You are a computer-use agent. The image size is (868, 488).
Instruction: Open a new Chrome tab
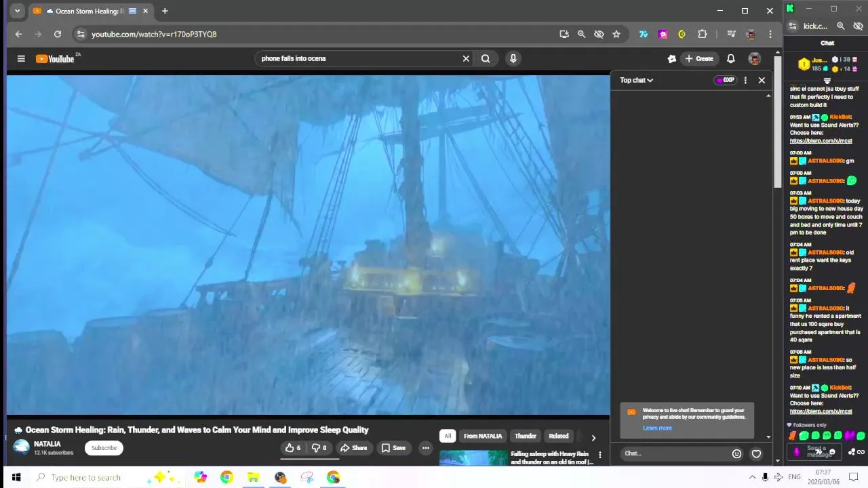(x=165, y=11)
